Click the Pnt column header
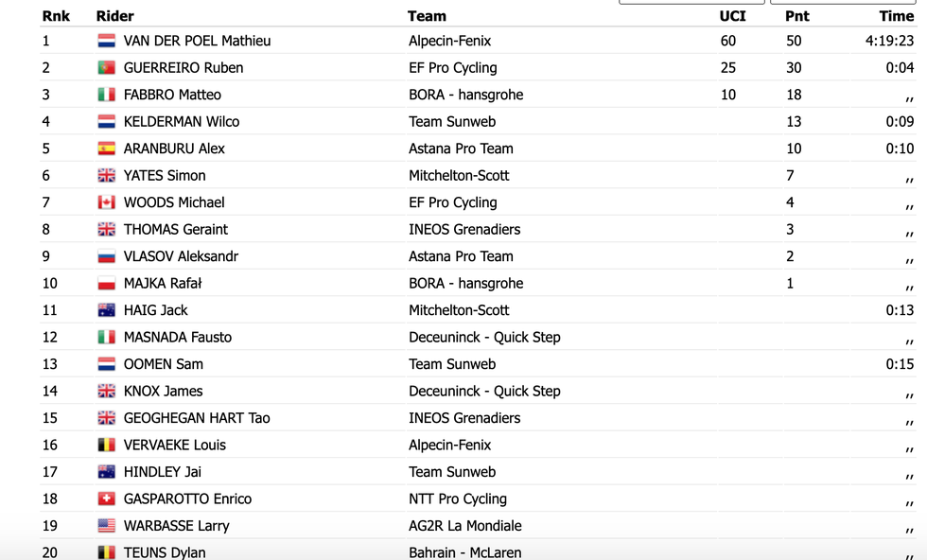 coord(796,16)
